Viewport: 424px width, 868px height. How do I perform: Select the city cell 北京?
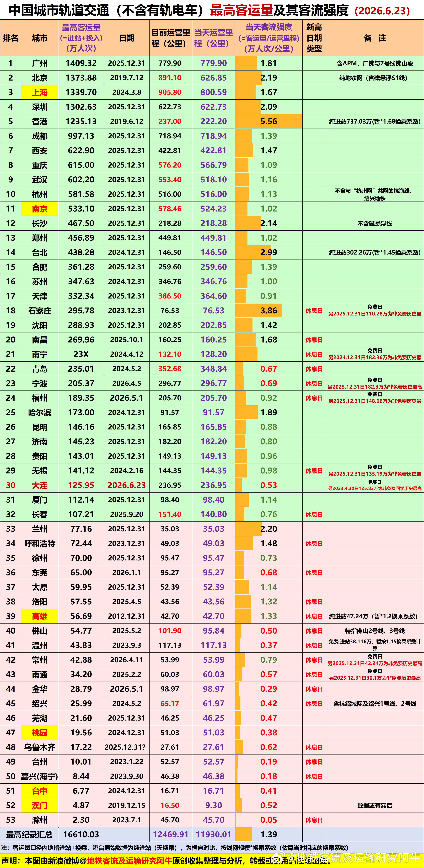tap(40, 78)
